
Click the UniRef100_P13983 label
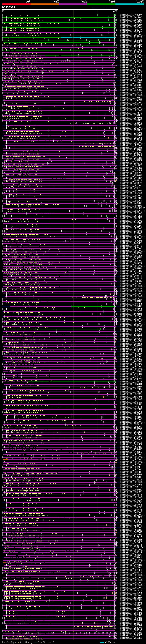coord(131,233)
